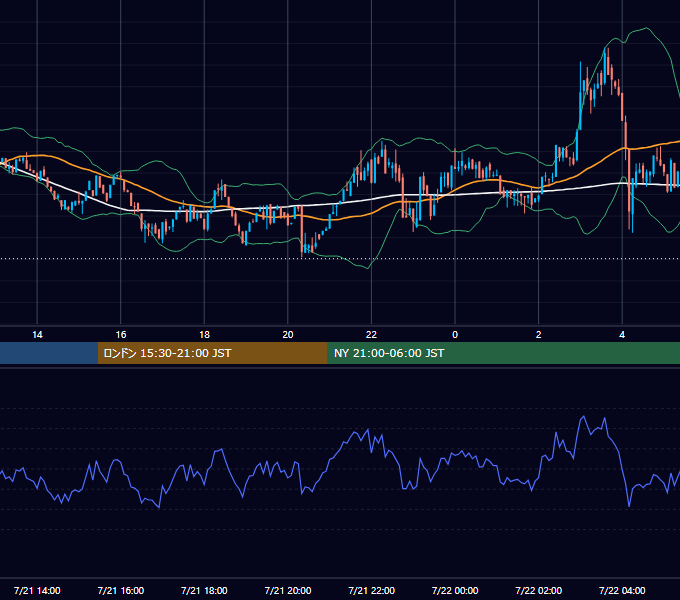
Task: Click the 7/21 18:00 time label
Action: coord(204,590)
